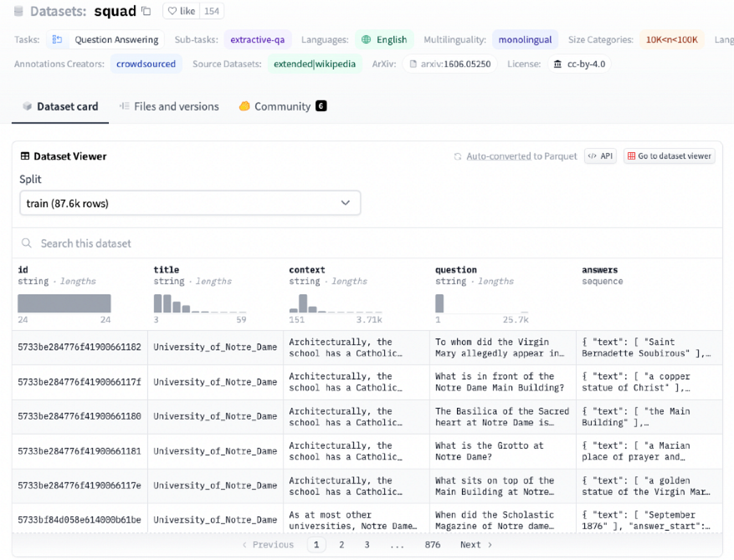Click the Dataset Viewer table icon
This screenshot has width=734, height=560.
click(25, 156)
